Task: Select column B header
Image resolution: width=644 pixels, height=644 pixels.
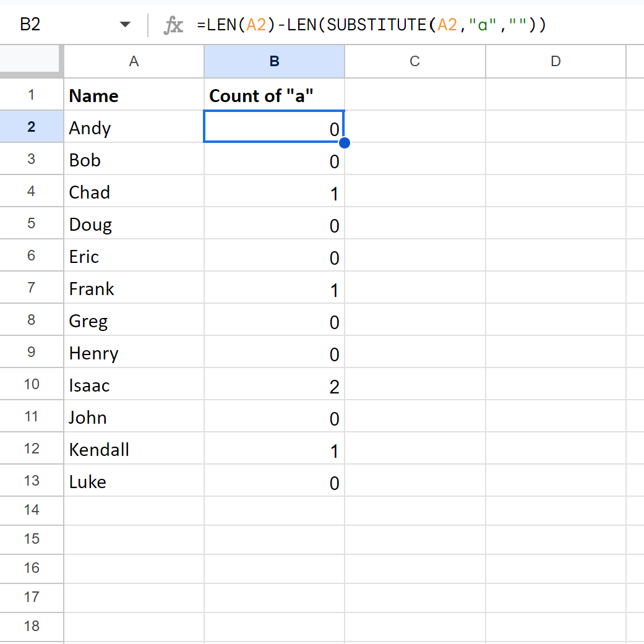Action: tap(274, 61)
